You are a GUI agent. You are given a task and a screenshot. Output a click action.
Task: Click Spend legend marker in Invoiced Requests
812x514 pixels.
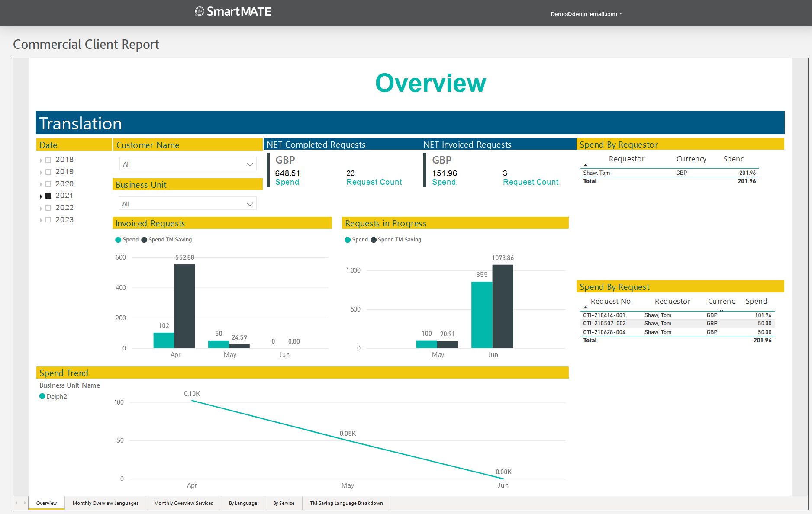click(118, 240)
